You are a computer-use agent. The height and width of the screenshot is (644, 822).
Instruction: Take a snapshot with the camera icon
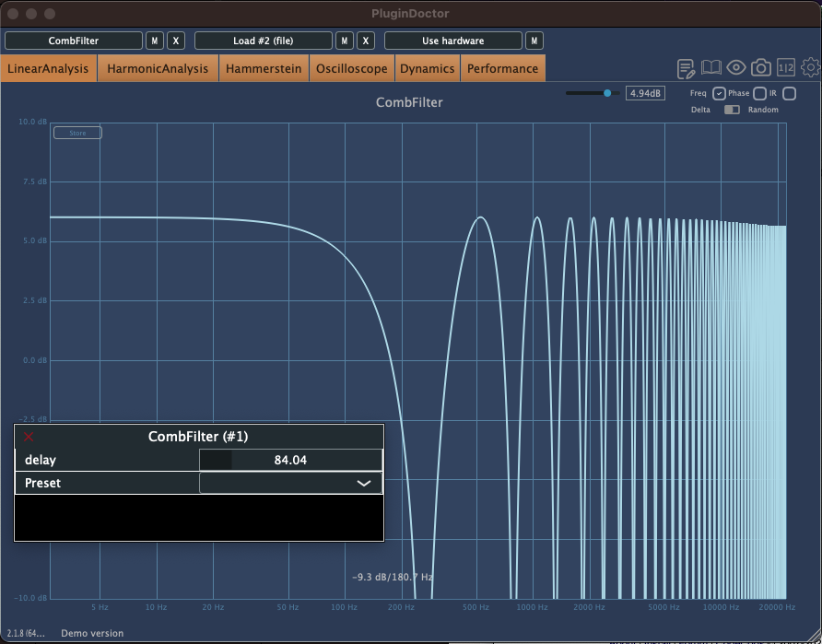click(x=760, y=67)
